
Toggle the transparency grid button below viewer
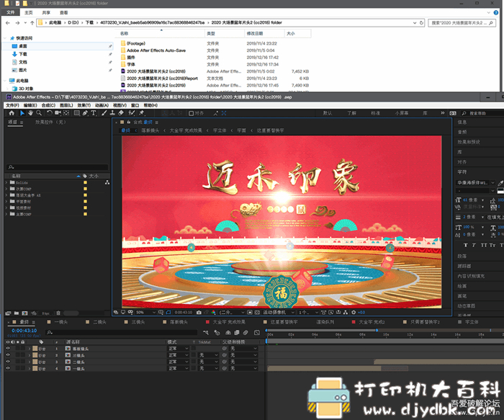pos(257,312)
